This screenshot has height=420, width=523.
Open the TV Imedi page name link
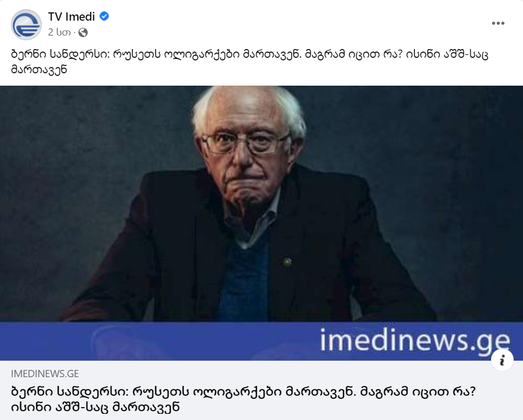click(x=71, y=17)
